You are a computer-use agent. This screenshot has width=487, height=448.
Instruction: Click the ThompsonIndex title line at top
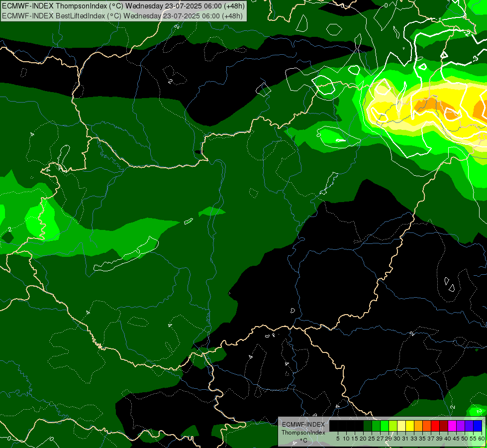pyautogui.click(x=123, y=5)
